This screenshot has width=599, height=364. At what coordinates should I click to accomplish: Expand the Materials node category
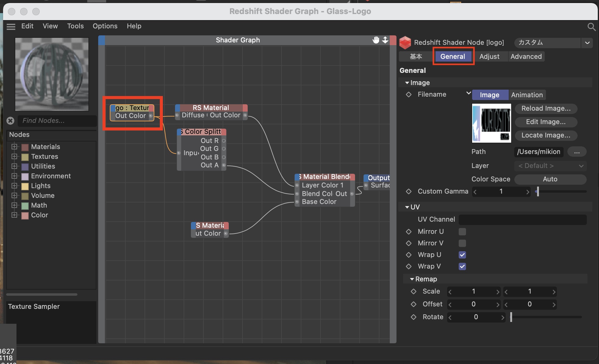(x=14, y=147)
